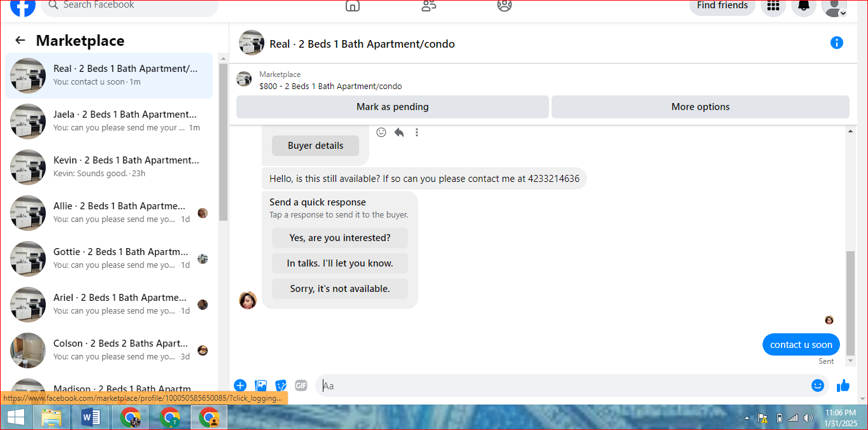This screenshot has width=868, height=430.
Task: Click the Facebook logo icon
Action: point(23,6)
